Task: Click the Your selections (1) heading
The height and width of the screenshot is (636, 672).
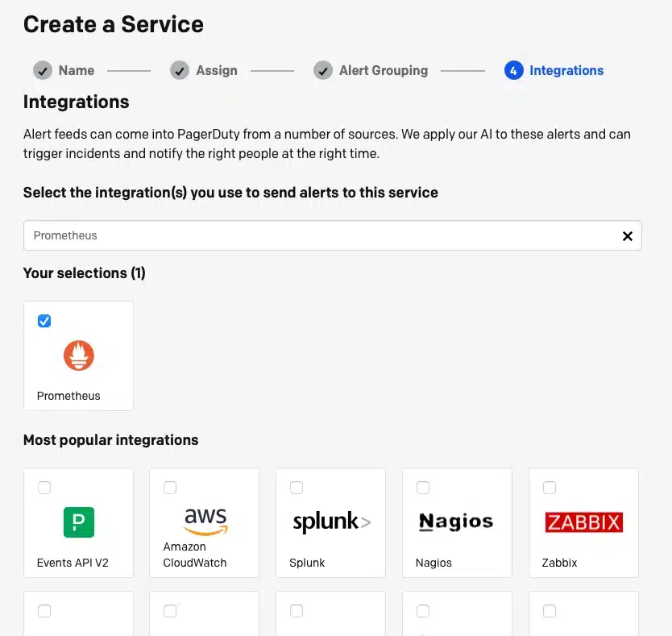Action: click(x=85, y=273)
